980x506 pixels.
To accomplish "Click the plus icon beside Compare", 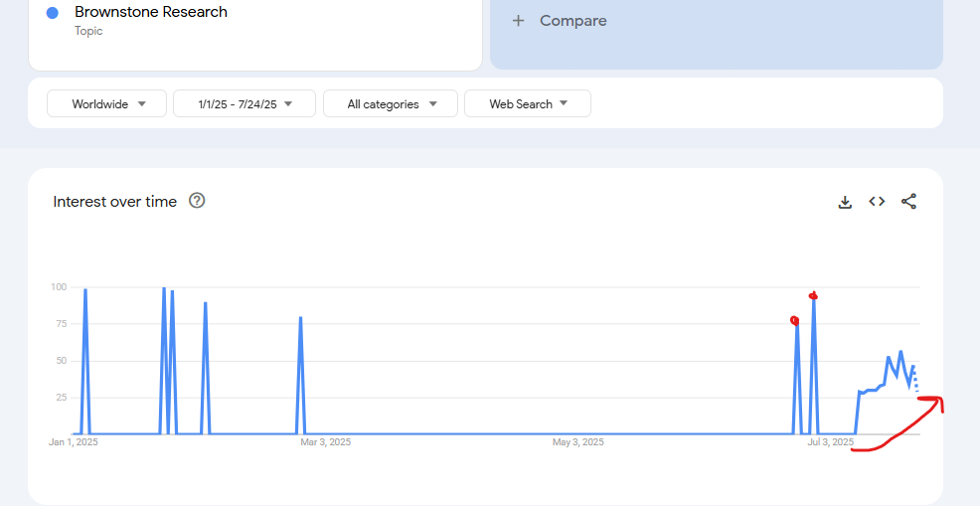I will click(x=518, y=21).
